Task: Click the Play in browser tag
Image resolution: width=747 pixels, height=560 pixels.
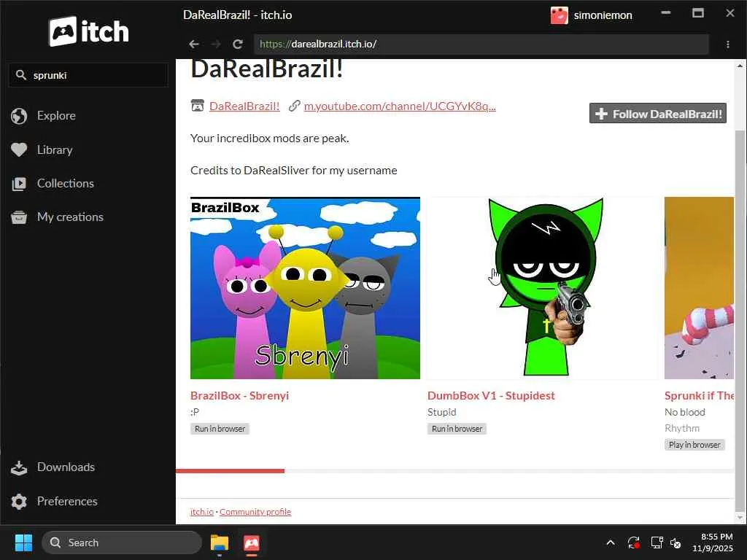Action: (694, 445)
